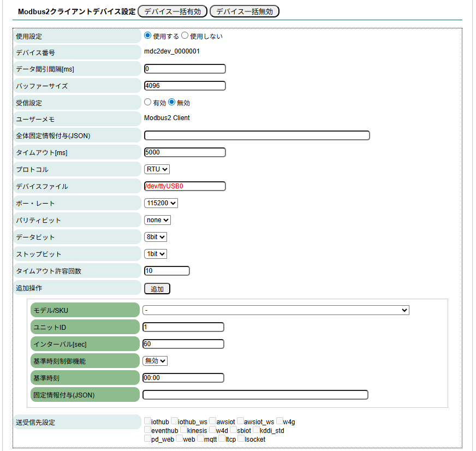Click the タイムアウト許容回数 input field

tap(167, 271)
